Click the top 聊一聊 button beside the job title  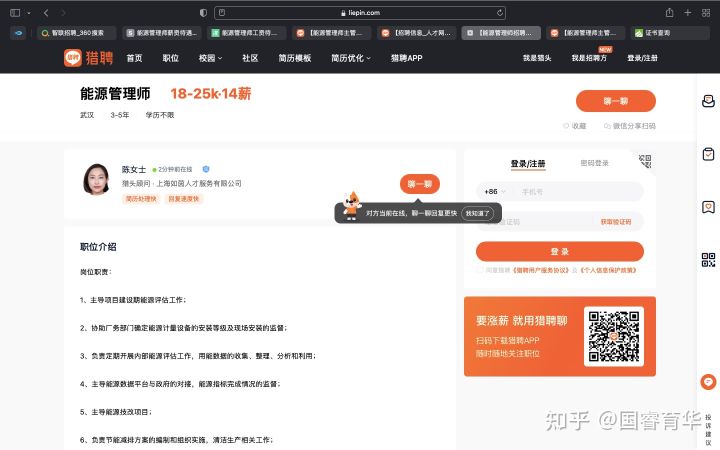(615, 101)
